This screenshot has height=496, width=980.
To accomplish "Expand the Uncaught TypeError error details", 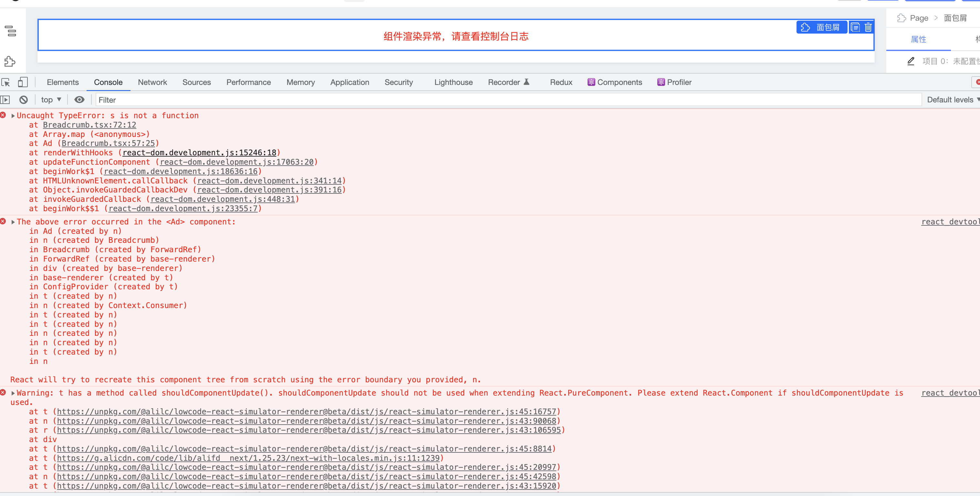I will tap(13, 115).
